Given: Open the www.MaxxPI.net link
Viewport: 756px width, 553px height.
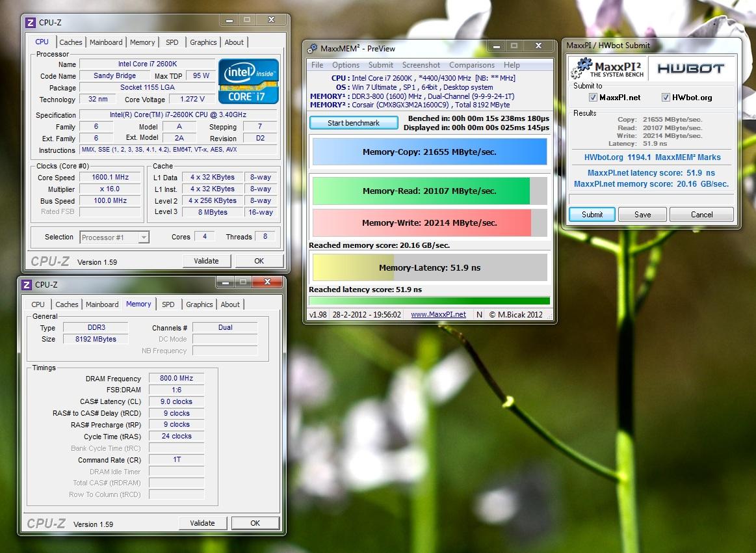Looking at the screenshot, I should pos(438,315).
